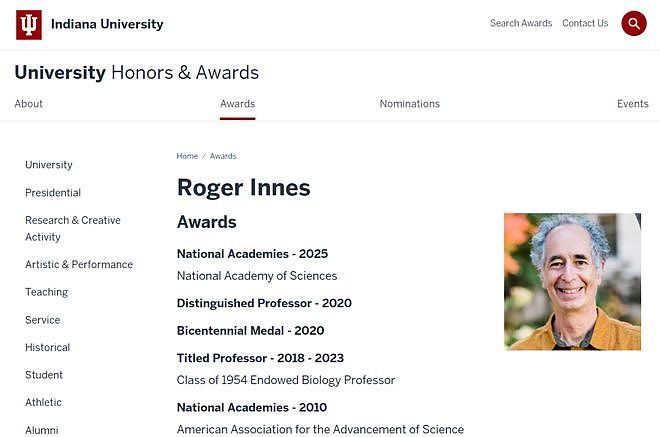Viewport: 660px width, 437px height.
Task: Click Class of 1954 Endowed Biology Professor
Action: pyautogui.click(x=286, y=380)
